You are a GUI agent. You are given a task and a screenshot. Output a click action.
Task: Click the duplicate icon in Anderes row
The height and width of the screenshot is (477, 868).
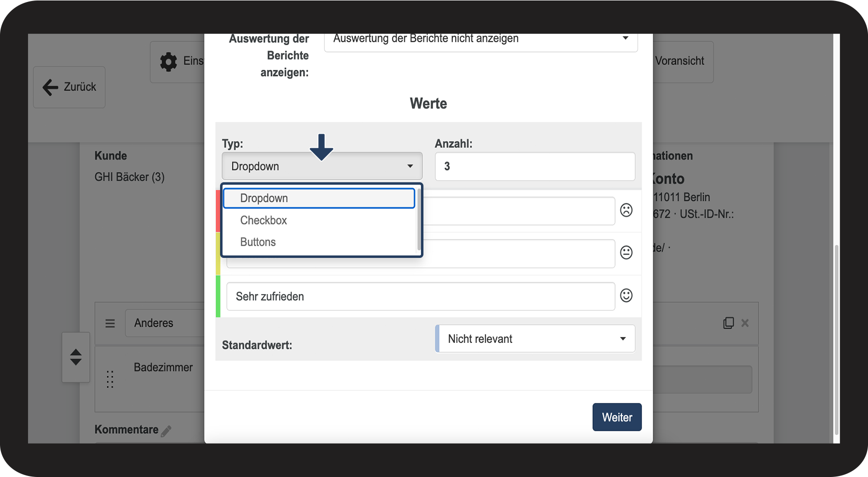[728, 323]
